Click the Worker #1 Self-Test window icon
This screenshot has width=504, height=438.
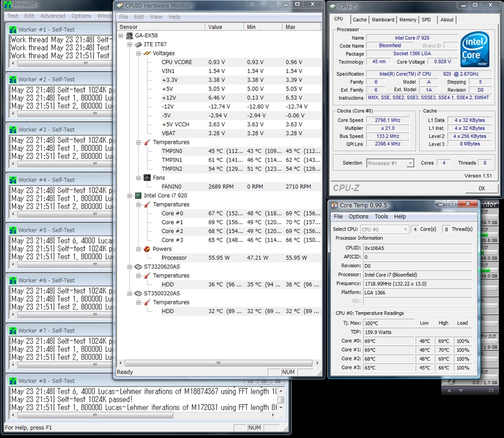(13, 30)
